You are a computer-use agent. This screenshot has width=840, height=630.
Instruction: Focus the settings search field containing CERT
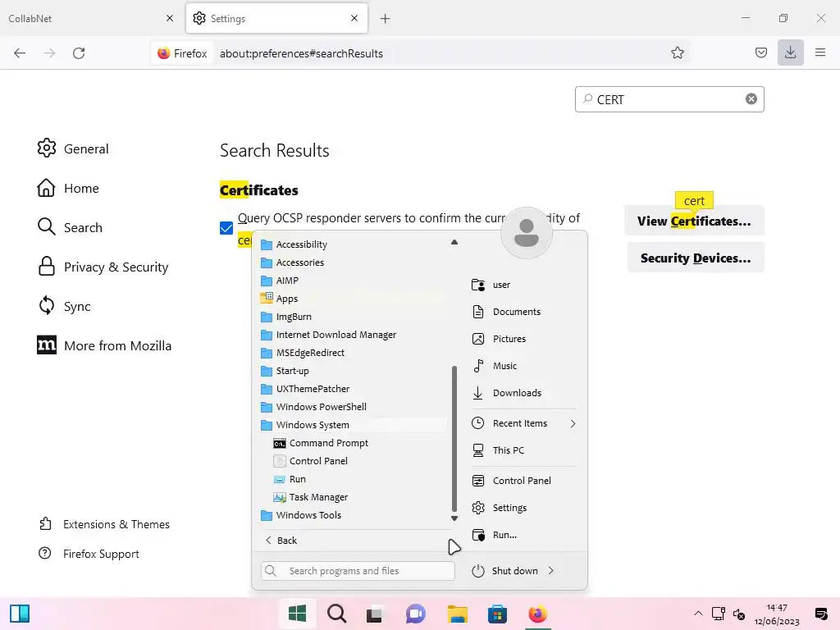[669, 99]
